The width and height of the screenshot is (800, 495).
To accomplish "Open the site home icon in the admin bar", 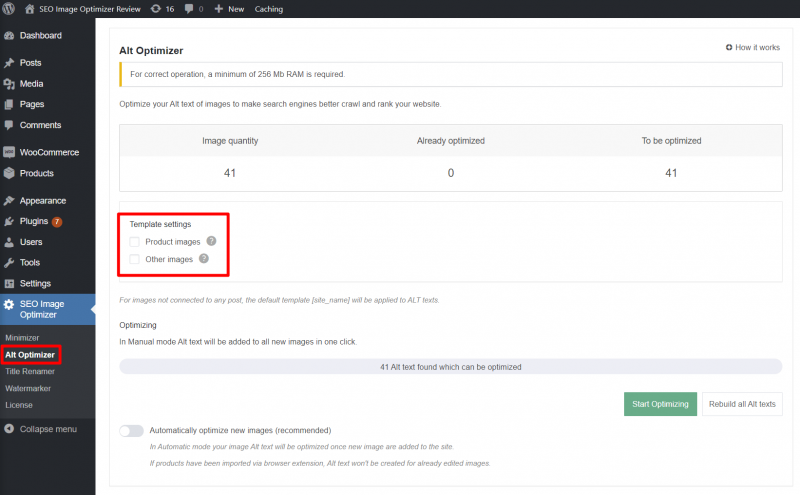I will (30, 9).
